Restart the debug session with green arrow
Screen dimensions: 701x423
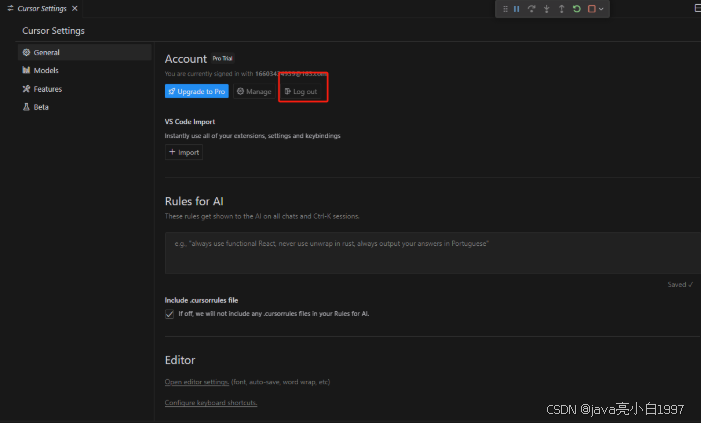pos(577,9)
